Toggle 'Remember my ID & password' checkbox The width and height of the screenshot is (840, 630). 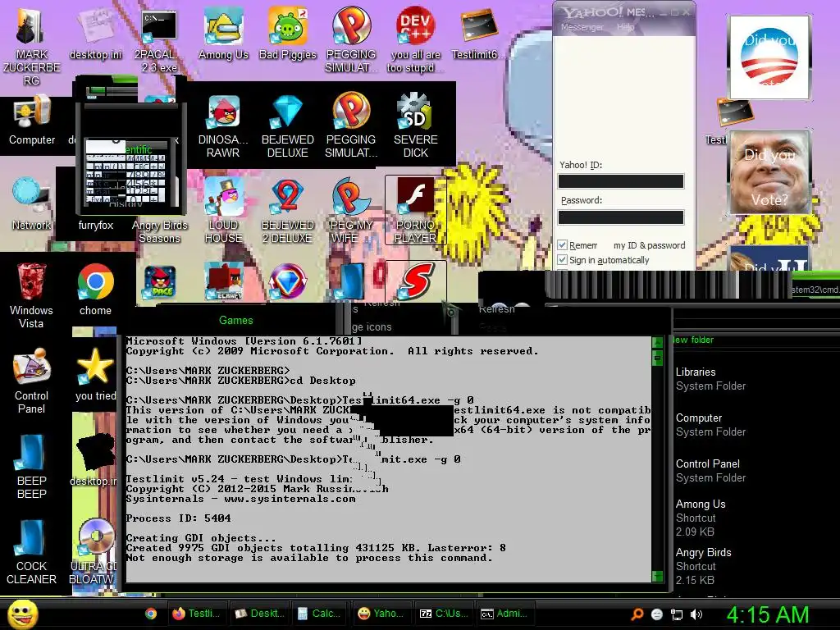click(562, 244)
